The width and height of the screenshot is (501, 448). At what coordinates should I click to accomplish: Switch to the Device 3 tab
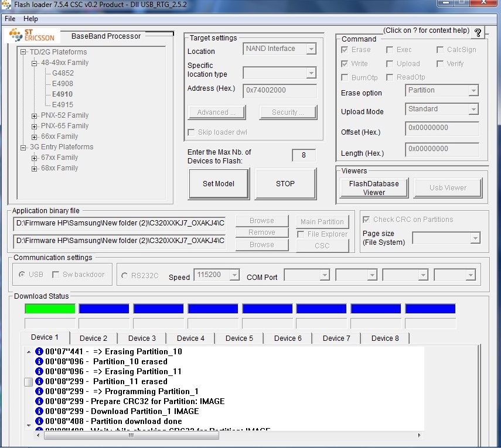(142, 338)
